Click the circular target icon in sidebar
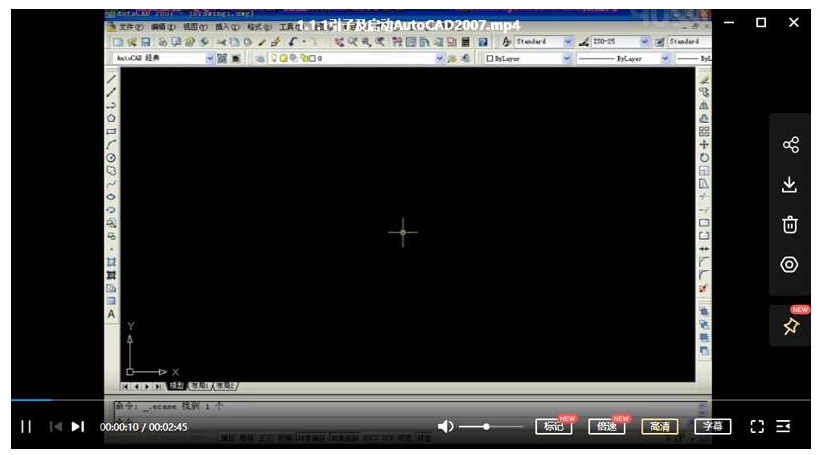Screen dimensions: 820x455 pyautogui.click(x=790, y=265)
